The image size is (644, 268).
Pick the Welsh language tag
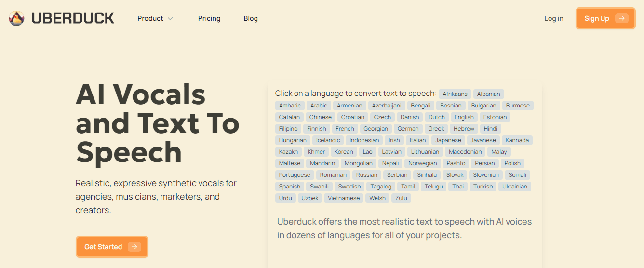pyautogui.click(x=377, y=198)
